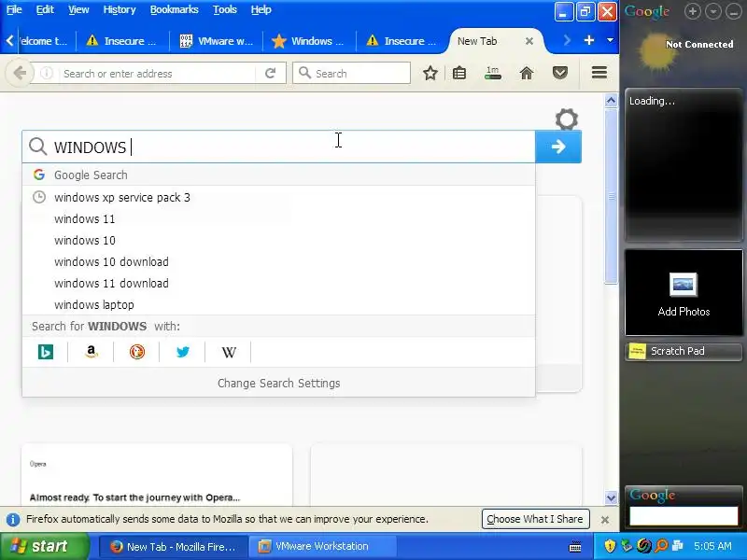Open the list all tabs dropdown arrow
This screenshot has height=560, width=747.
click(x=610, y=40)
